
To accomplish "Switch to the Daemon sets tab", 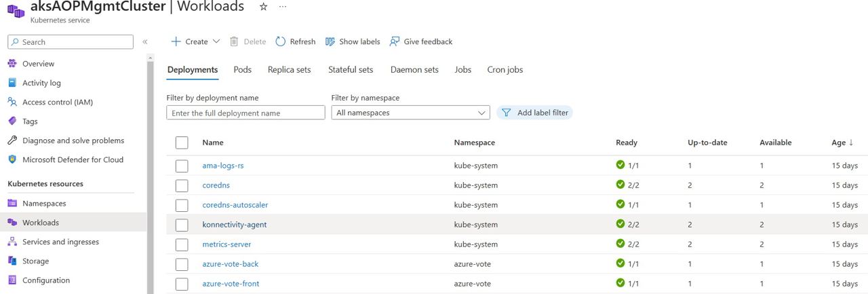I will 414,69.
